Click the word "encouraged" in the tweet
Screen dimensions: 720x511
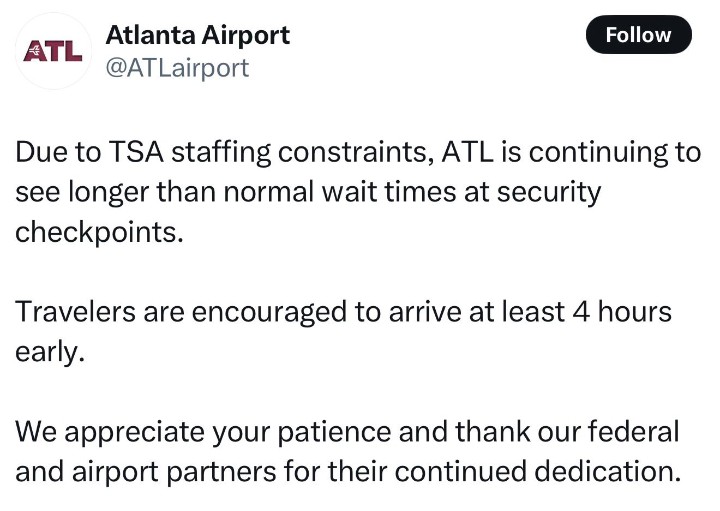pos(267,311)
